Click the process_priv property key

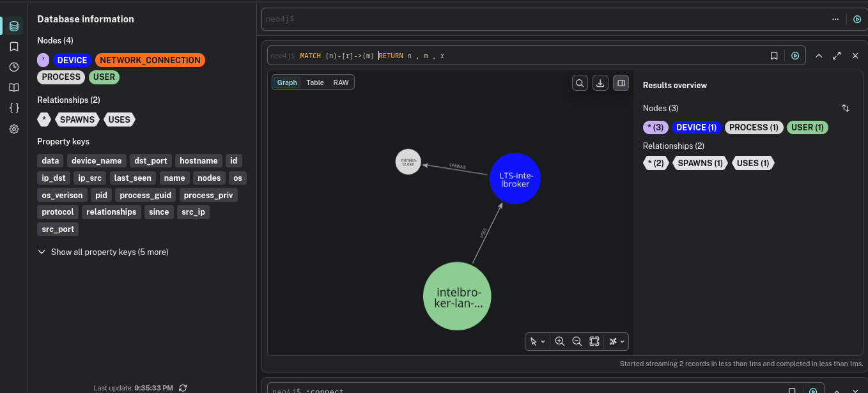point(208,195)
